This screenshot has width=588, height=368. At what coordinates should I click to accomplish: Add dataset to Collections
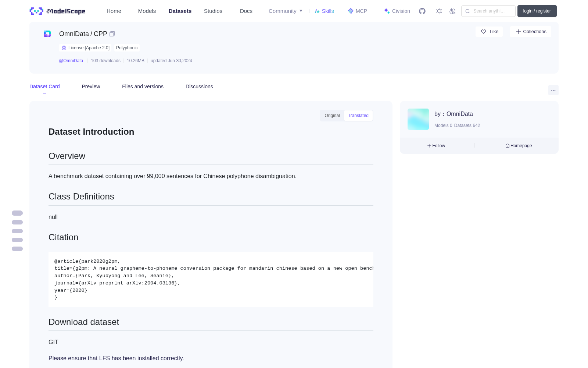(531, 32)
